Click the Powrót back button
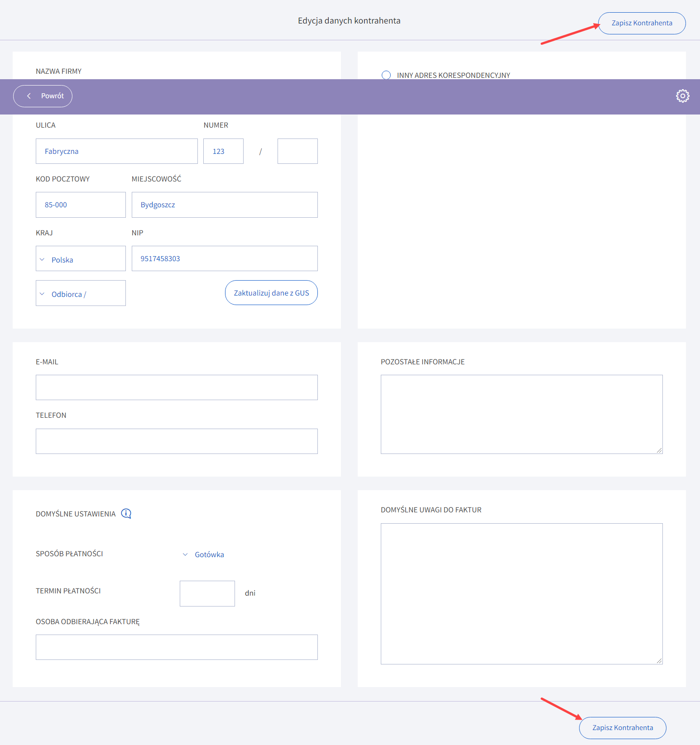700x745 pixels. click(43, 96)
